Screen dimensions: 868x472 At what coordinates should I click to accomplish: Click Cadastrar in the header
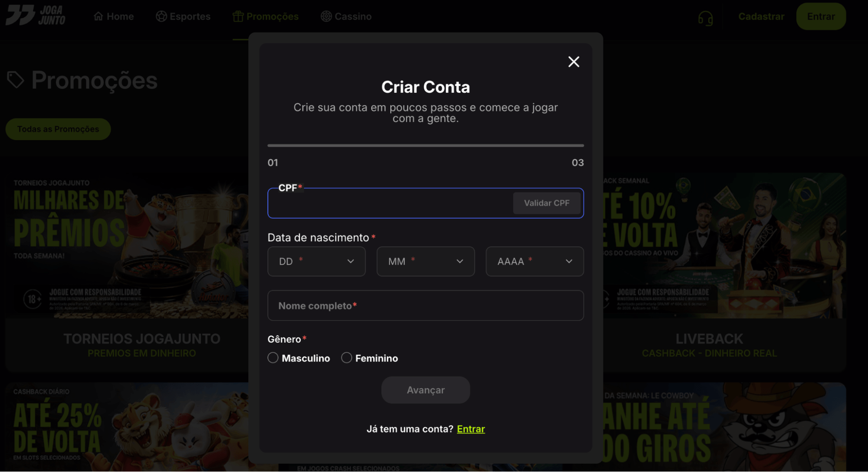click(x=761, y=16)
